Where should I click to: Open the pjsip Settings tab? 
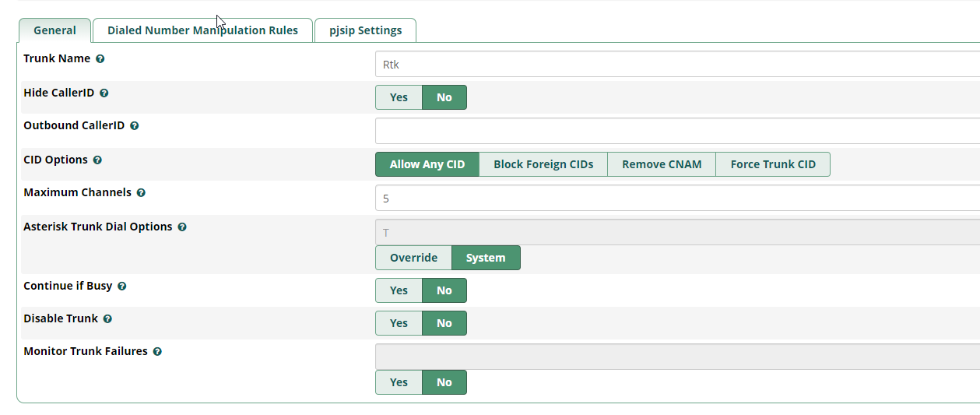(365, 30)
